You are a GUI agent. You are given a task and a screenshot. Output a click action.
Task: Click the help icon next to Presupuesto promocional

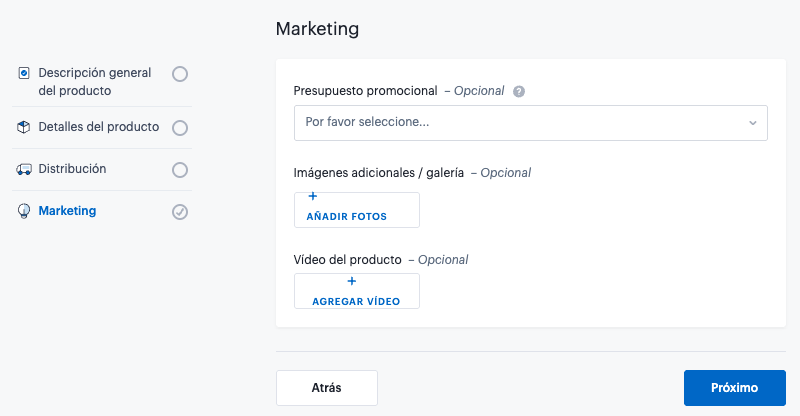click(x=519, y=91)
